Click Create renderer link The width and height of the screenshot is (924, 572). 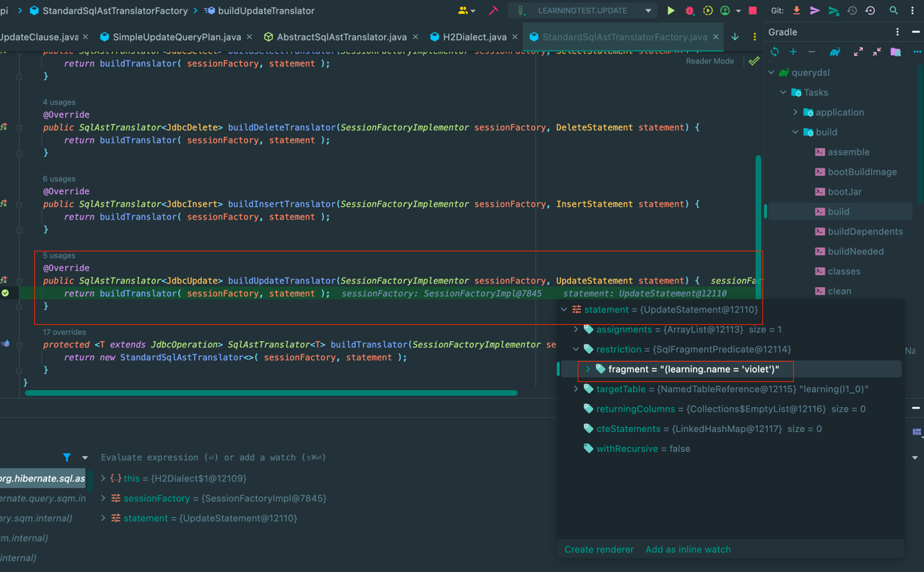[599, 549]
